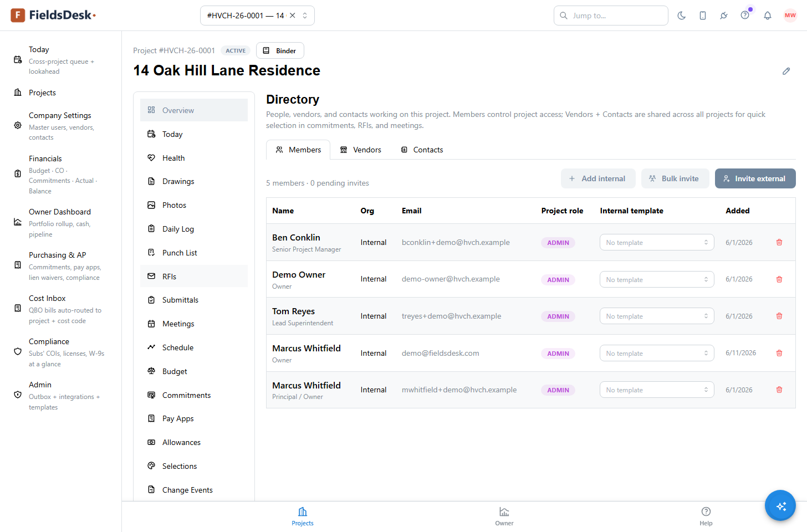
Task: Switch to the Vendors tab
Action: 360,150
